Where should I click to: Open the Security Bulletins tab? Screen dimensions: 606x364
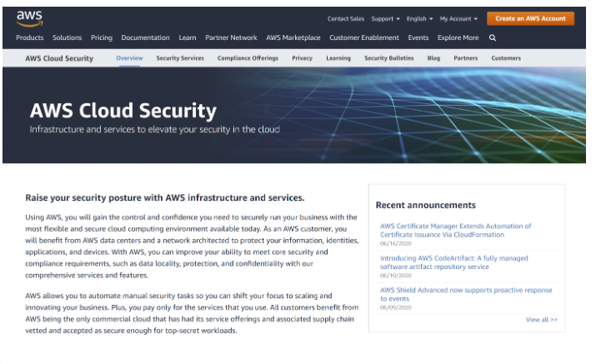point(388,58)
